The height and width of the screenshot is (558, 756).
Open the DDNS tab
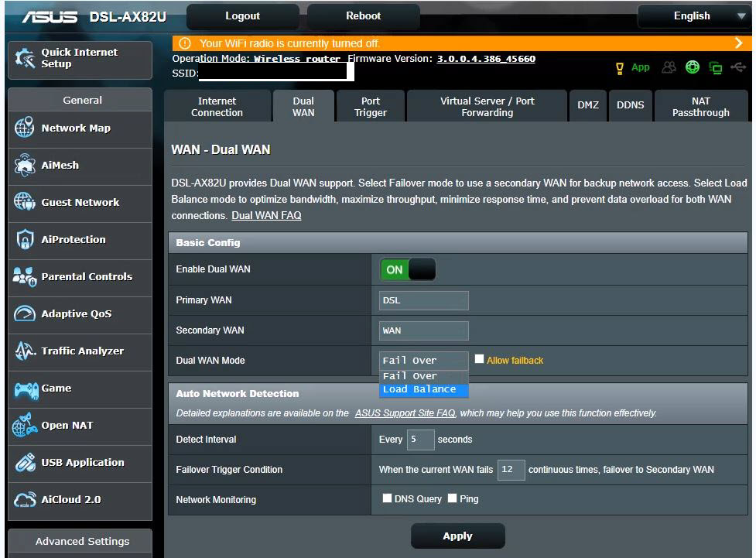pos(630,105)
